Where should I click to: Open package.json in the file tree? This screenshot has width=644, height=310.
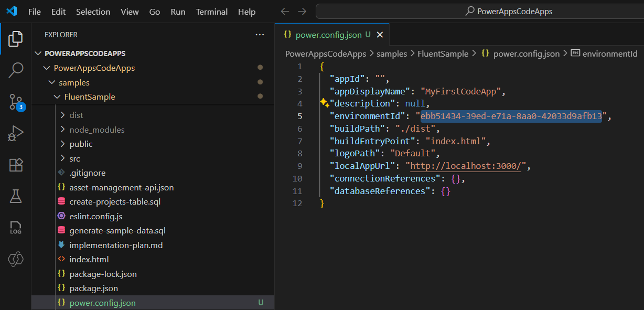[93, 288]
